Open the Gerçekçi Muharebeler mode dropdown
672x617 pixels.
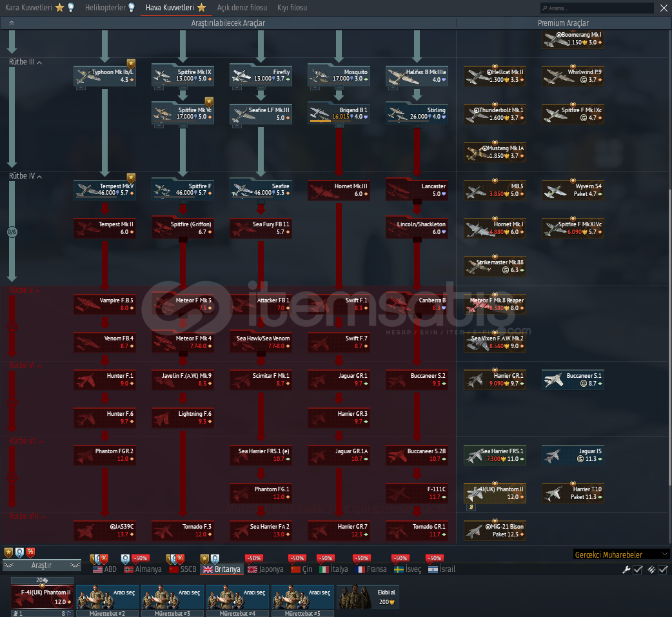(621, 554)
